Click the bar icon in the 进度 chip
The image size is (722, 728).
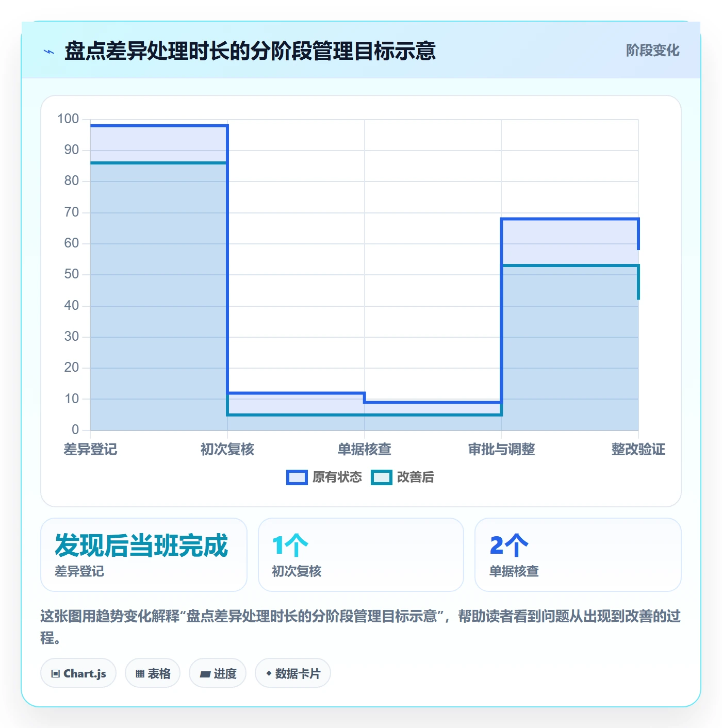coord(205,674)
